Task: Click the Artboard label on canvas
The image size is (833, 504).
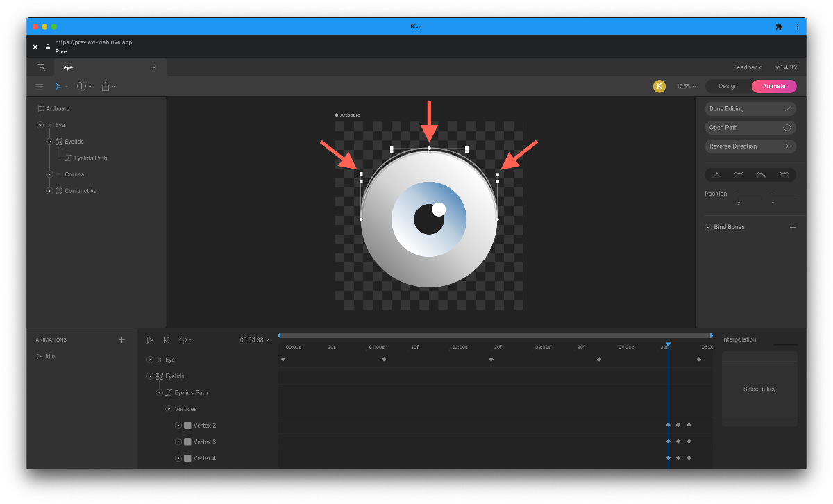Action: click(x=350, y=115)
